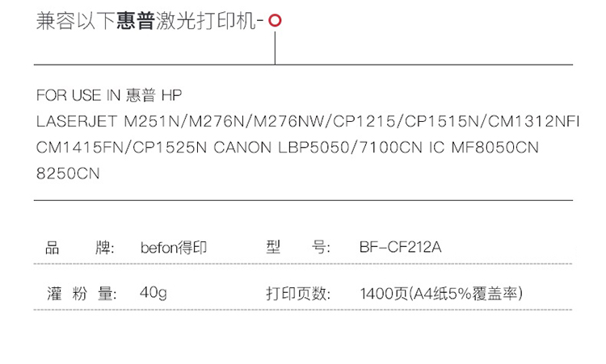Click the FOR USE IN 惠普 HP line

109,95
